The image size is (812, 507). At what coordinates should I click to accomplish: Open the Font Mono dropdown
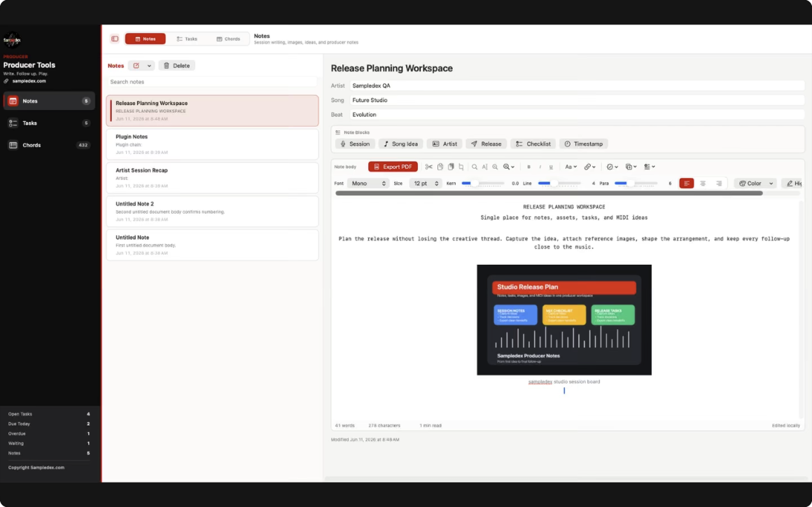click(367, 183)
